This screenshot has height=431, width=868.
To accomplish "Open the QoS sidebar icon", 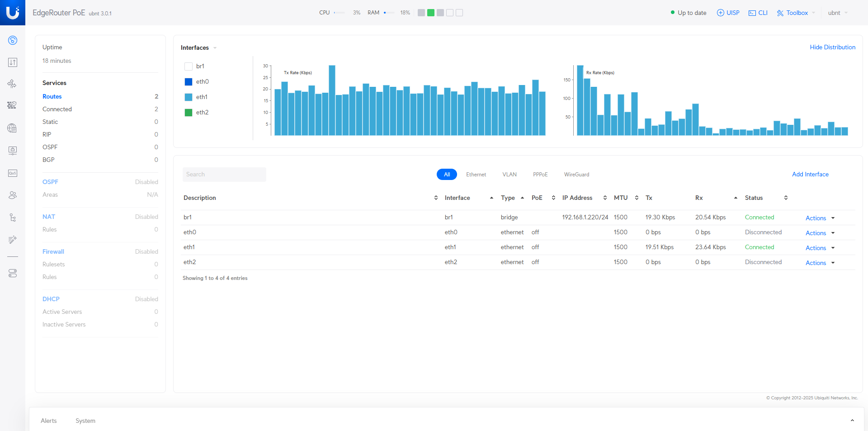I will 13,173.
